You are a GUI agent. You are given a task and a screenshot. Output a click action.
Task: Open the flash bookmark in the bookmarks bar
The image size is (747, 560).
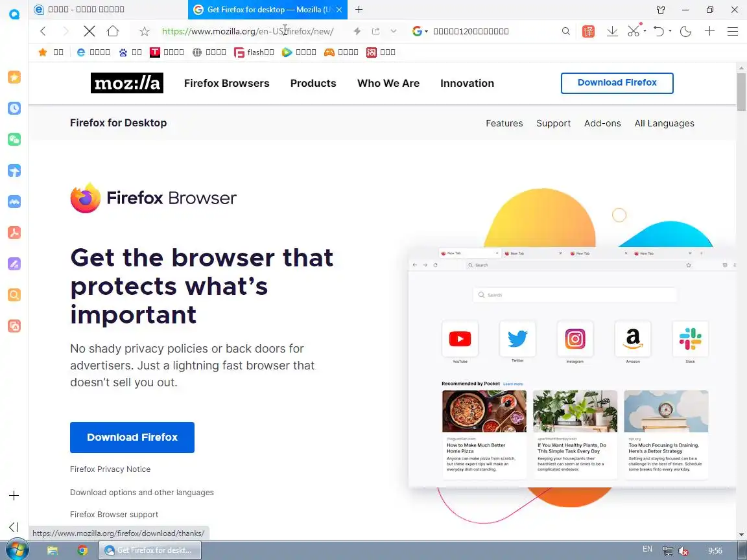254,52
